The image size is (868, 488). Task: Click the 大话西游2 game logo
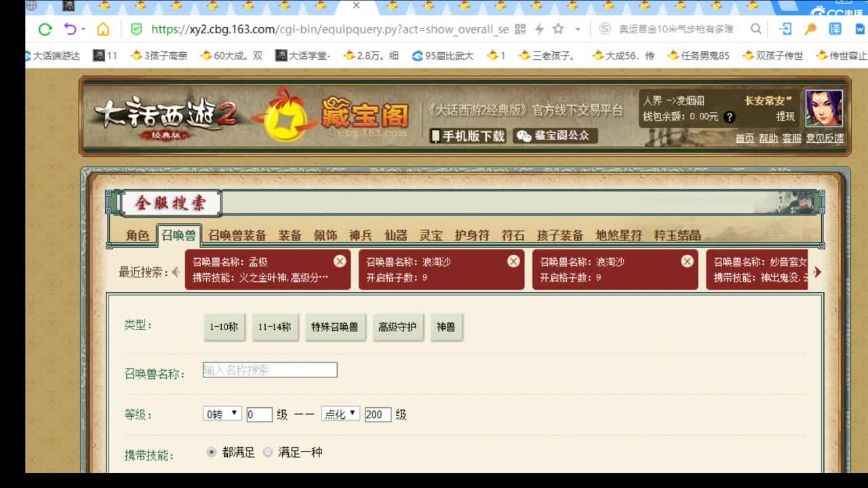tap(166, 119)
